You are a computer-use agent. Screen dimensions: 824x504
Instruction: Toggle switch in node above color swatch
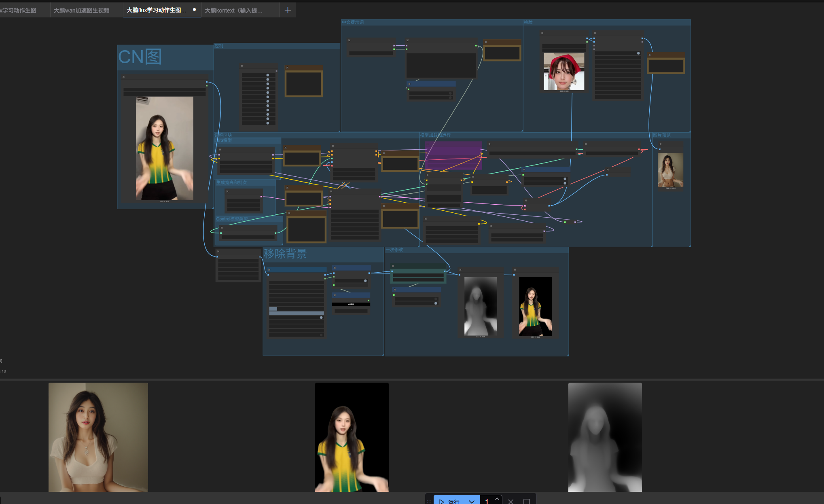[365, 281]
